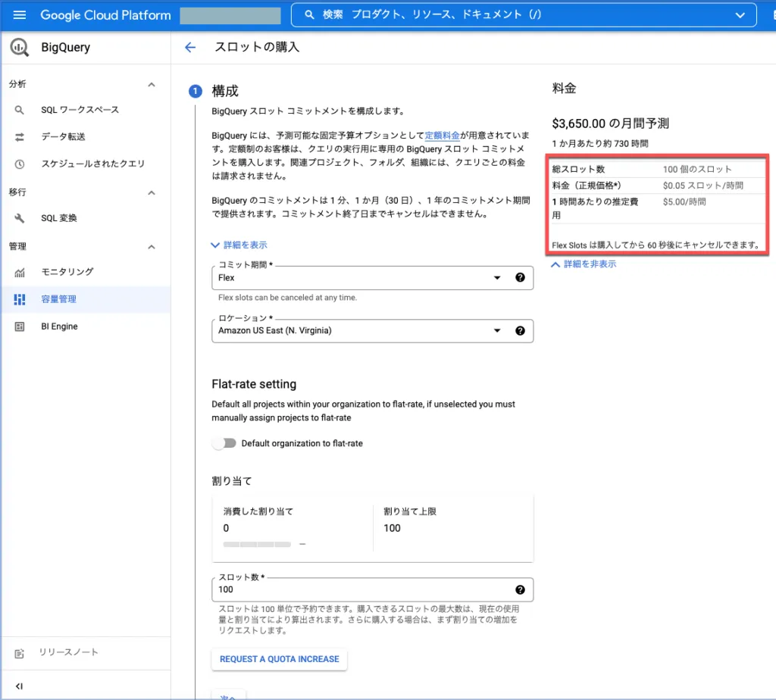Screen dimensions: 776x700
Task: Click the BI Engine icon
Action: point(19,327)
